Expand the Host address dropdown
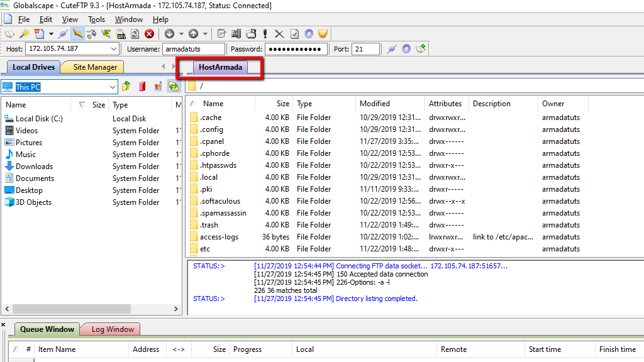The width and height of the screenshot is (644, 362). 114,49
